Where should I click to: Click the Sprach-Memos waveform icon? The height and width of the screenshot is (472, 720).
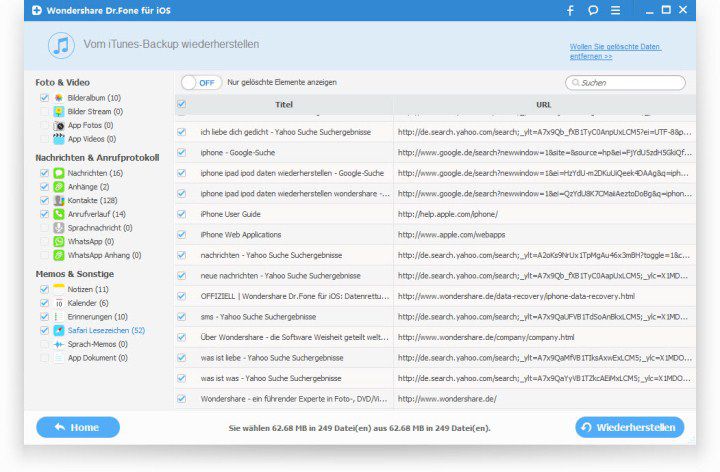(x=59, y=344)
